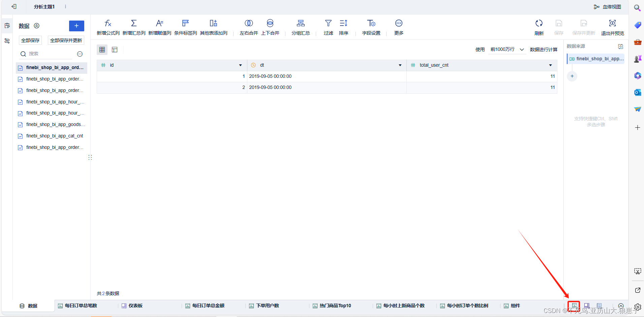Screen dimensions: 644x317
Task: Click 全部保存并更新 button
Action: pyautogui.click(x=66, y=40)
